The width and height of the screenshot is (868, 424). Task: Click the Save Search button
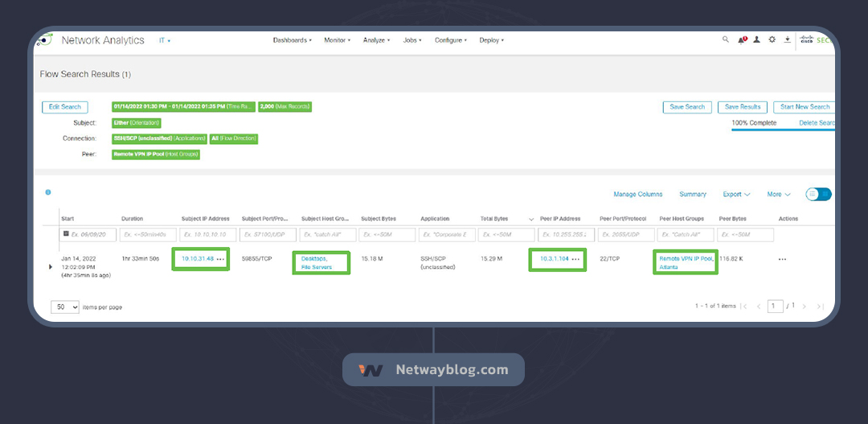click(x=687, y=107)
